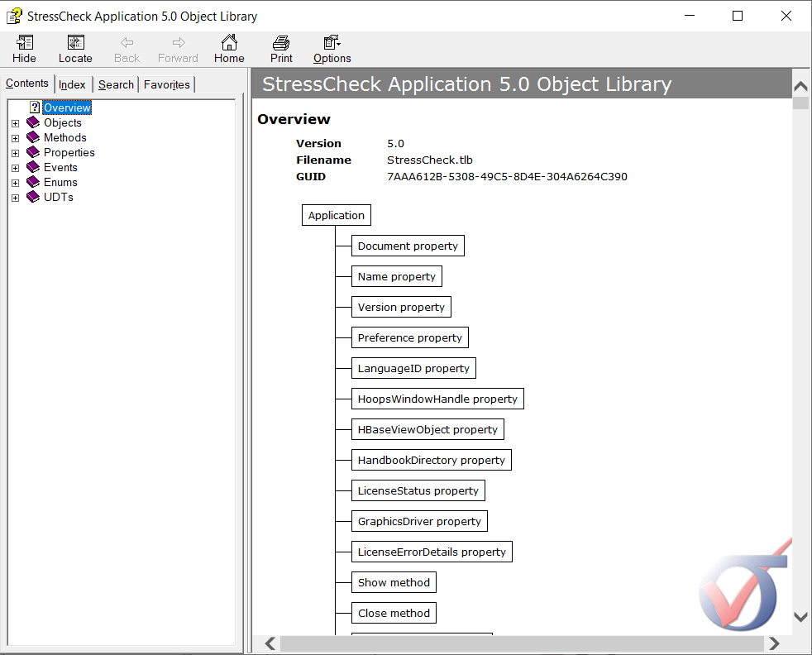
Task: Open the LicenseStatus property box
Action: 418,490
